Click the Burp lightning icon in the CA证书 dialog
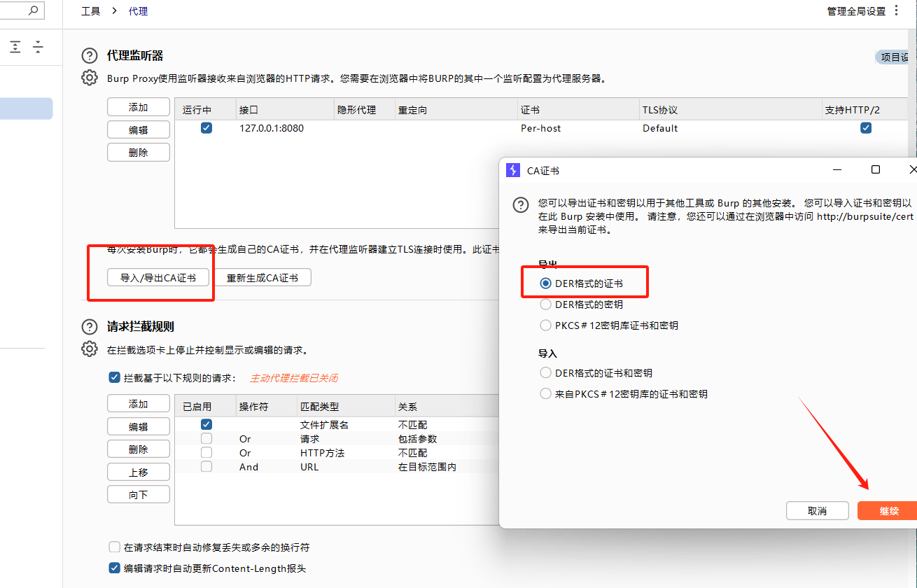 pyautogui.click(x=513, y=170)
